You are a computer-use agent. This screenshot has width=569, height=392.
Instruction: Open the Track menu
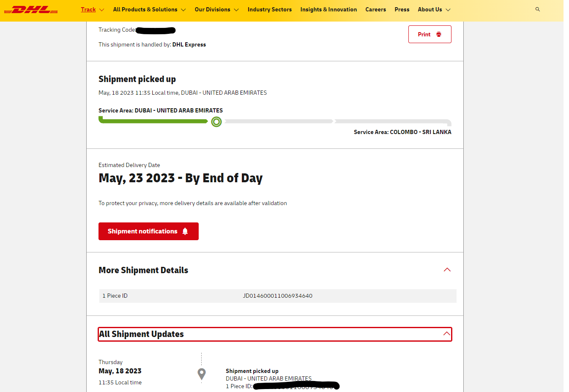(x=88, y=9)
